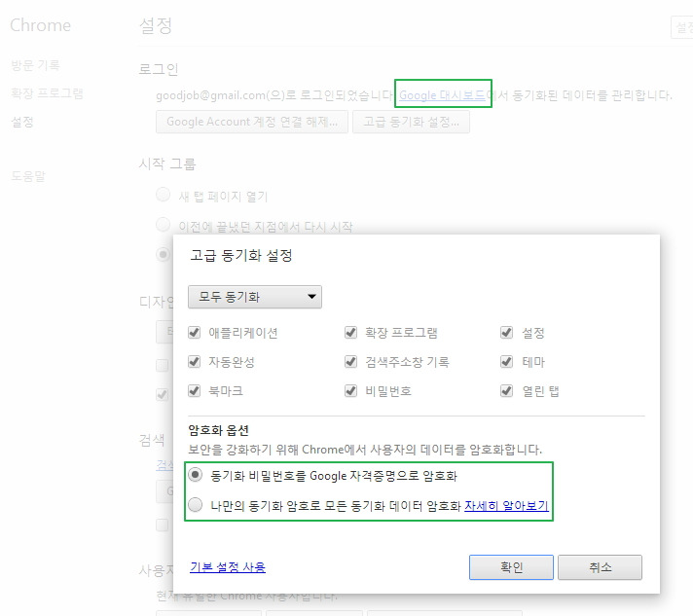The width and height of the screenshot is (693, 616).
Task: Click Google Account 계정 연결 해제 button
Action: (x=252, y=122)
